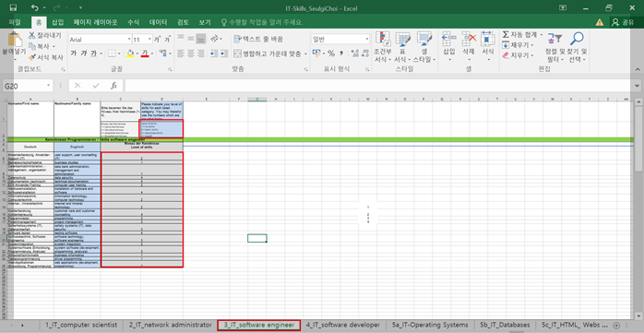This screenshot has width=644, height=333.
Task: Open the Arial font name dropdown
Action: pos(129,40)
